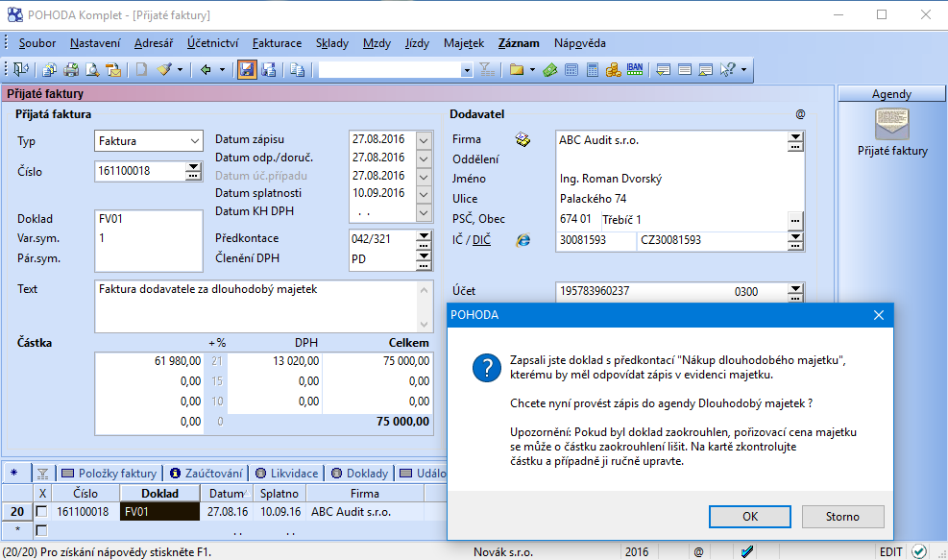948x560 pixels.
Task: Click the Splatno column header
Action: point(280,493)
